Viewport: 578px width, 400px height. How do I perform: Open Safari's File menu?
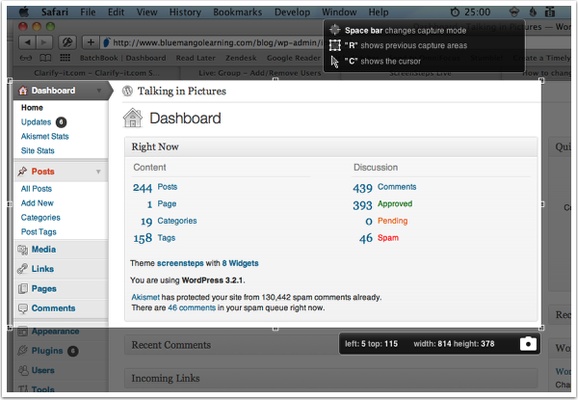pyautogui.click(x=88, y=12)
